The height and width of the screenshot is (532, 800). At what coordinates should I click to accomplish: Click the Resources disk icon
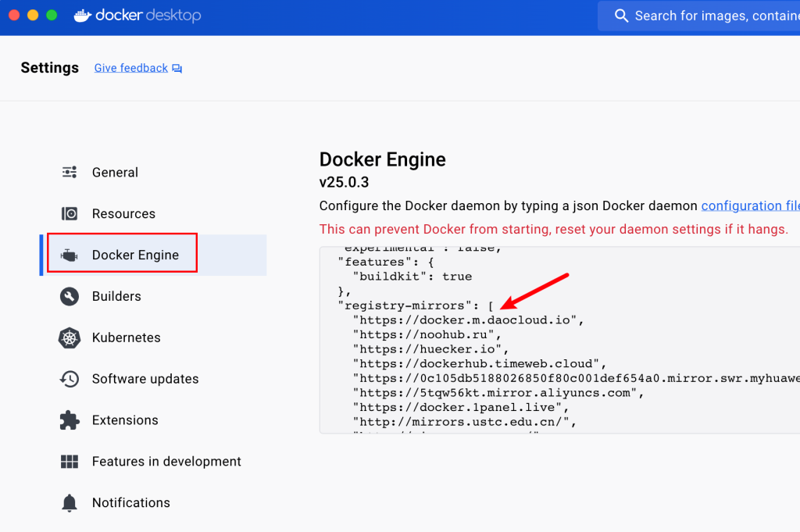[70, 214]
